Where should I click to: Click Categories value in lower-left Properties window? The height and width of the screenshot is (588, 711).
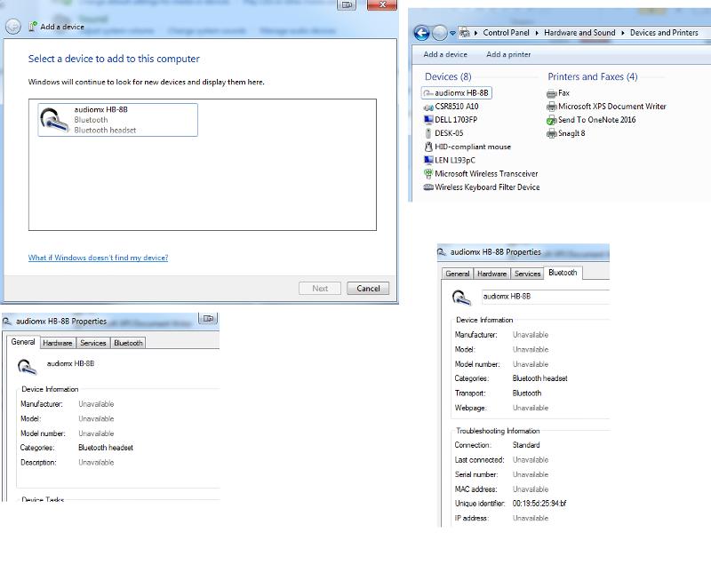click(106, 448)
